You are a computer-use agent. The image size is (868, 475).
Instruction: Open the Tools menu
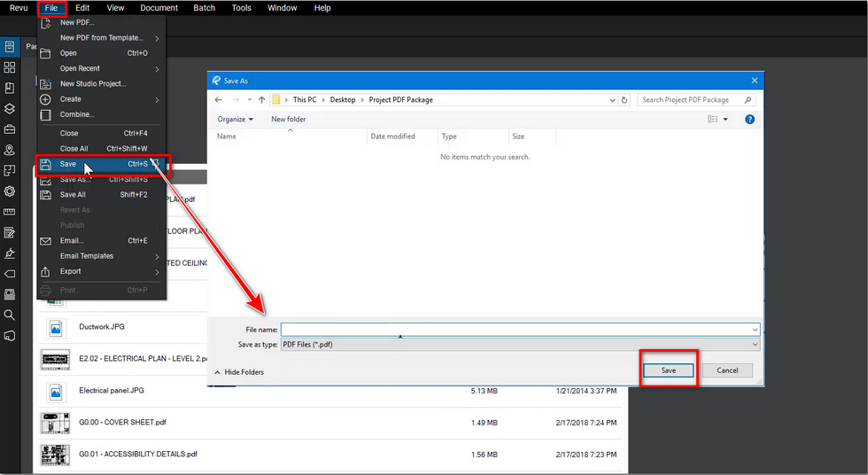pyautogui.click(x=241, y=8)
